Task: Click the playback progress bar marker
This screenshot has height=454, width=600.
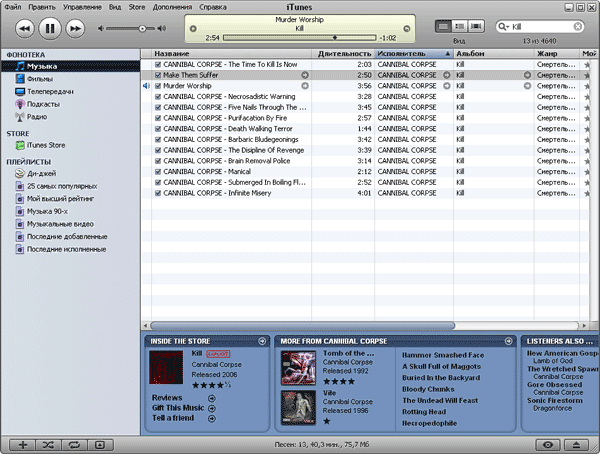Action: [335, 38]
